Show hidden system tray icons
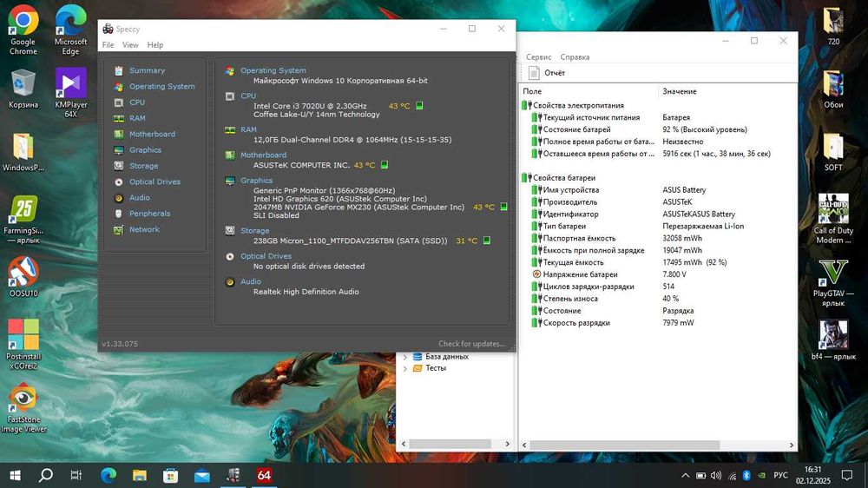This screenshot has height=488, width=868. coord(686,475)
